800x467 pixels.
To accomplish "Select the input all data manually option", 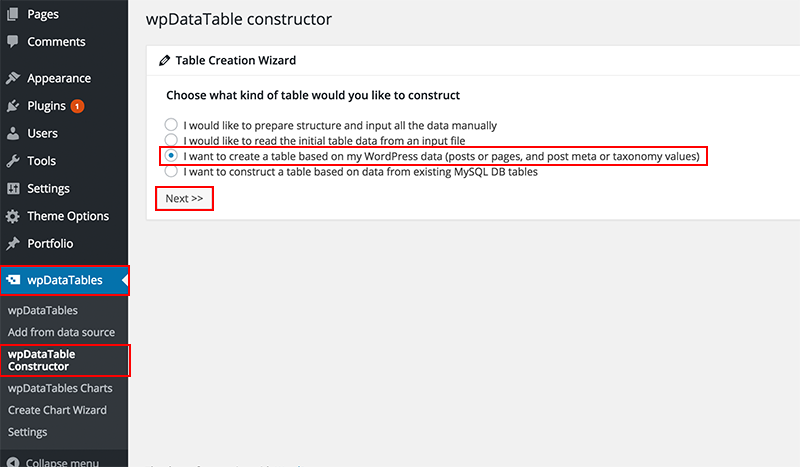I will click(x=171, y=125).
